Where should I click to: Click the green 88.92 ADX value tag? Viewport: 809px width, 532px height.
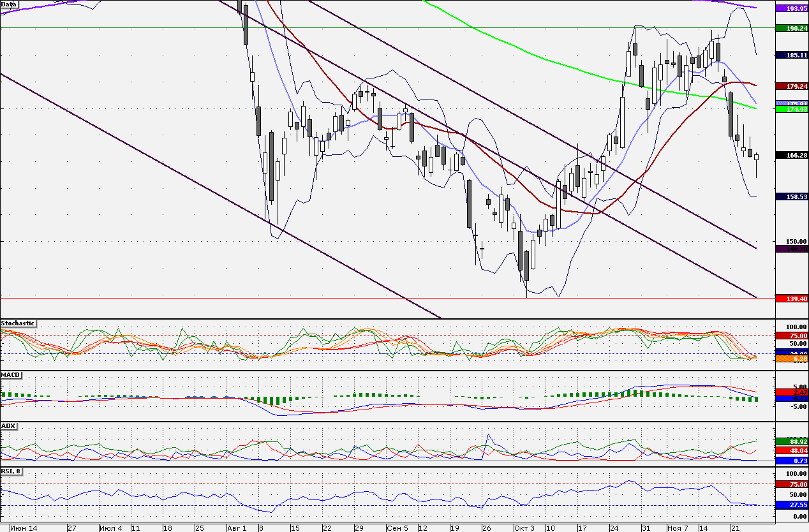coord(792,441)
